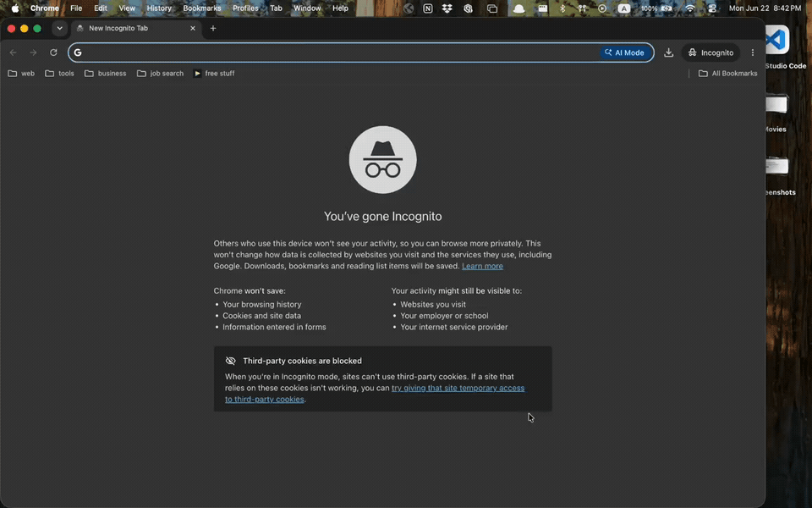This screenshot has width=812, height=508.
Task: Click the hard hat icon in menu bar
Action: pos(518,8)
